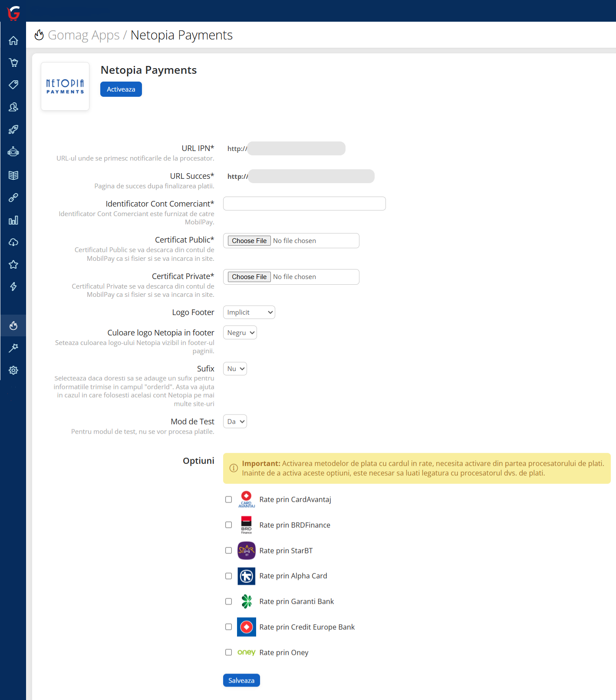Focus the Identificator Cont Comerciant field
Screen dimensions: 616x700
(x=304, y=204)
